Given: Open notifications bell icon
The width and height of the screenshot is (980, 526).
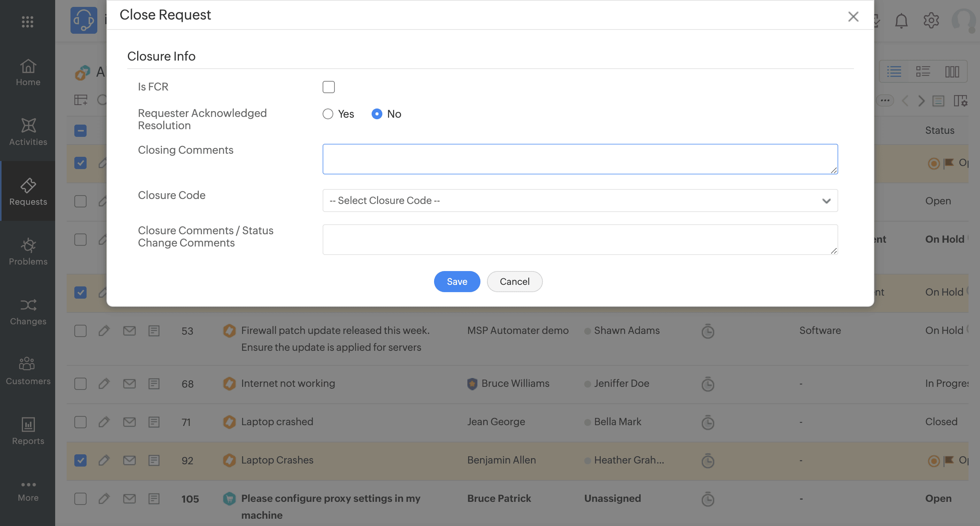Looking at the screenshot, I should click(x=901, y=21).
